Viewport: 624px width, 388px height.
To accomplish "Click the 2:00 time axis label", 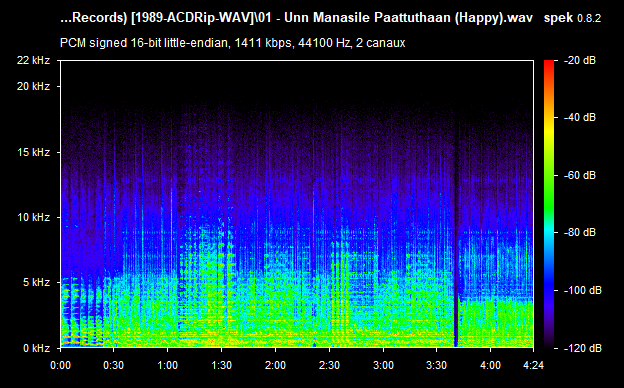I will tap(275, 365).
